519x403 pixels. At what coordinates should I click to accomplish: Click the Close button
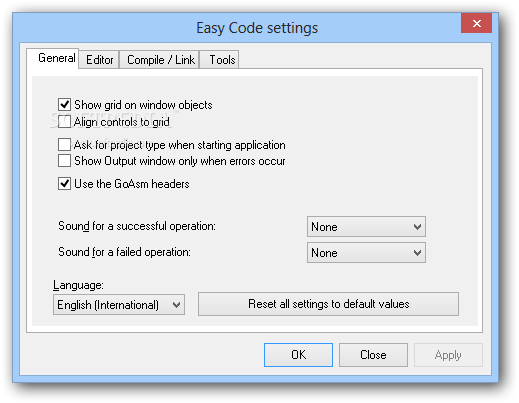coord(373,355)
